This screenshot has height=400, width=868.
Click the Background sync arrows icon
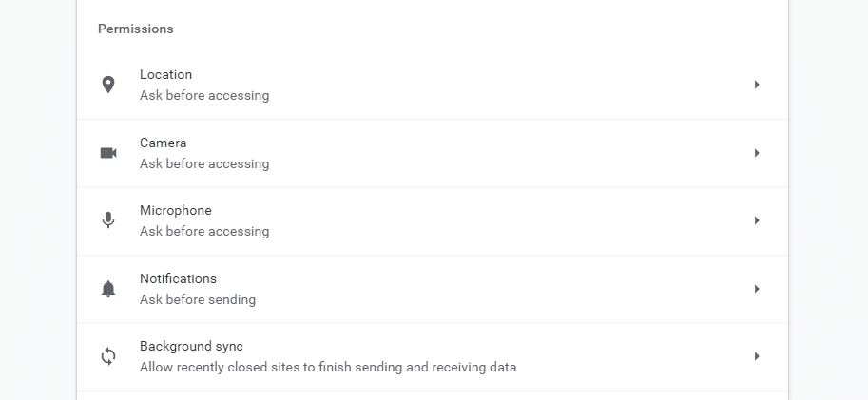[108, 356]
